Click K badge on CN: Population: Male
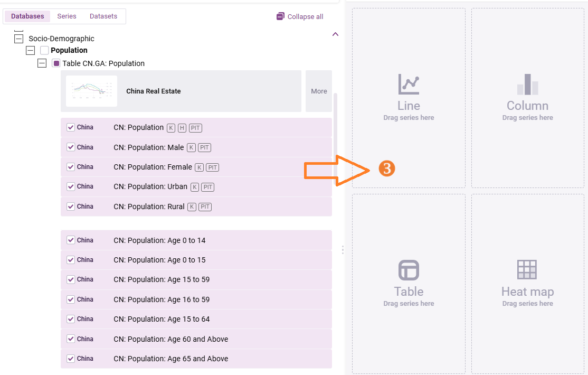 (x=191, y=147)
